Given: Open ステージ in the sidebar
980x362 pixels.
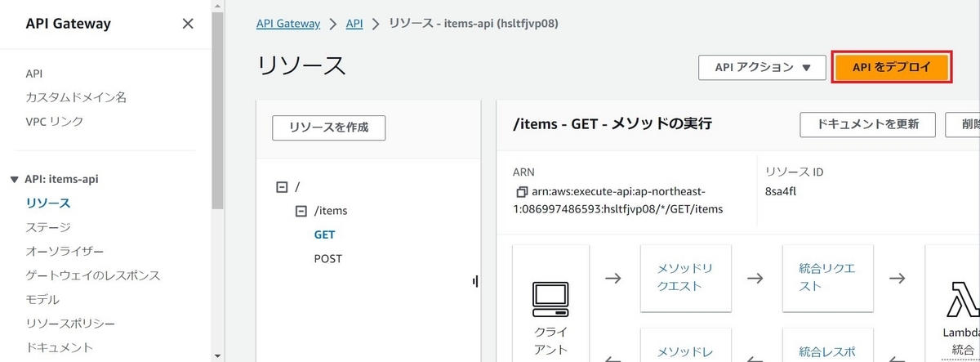Looking at the screenshot, I should (48, 227).
